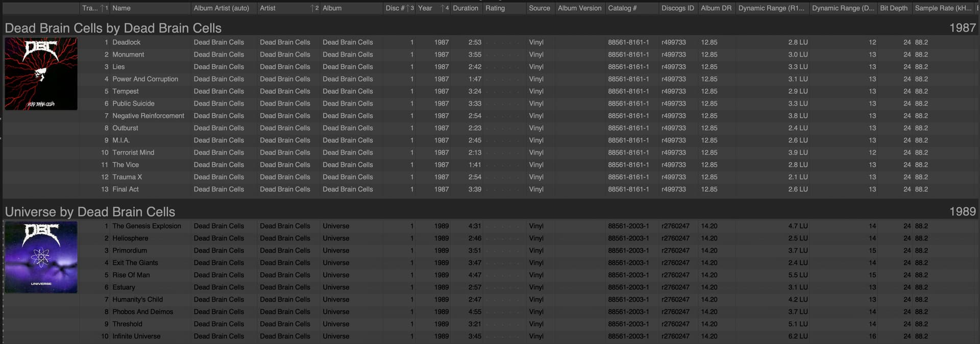Click the rating cell for Tempest
The width and height of the screenshot is (980, 344).
tap(504, 91)
